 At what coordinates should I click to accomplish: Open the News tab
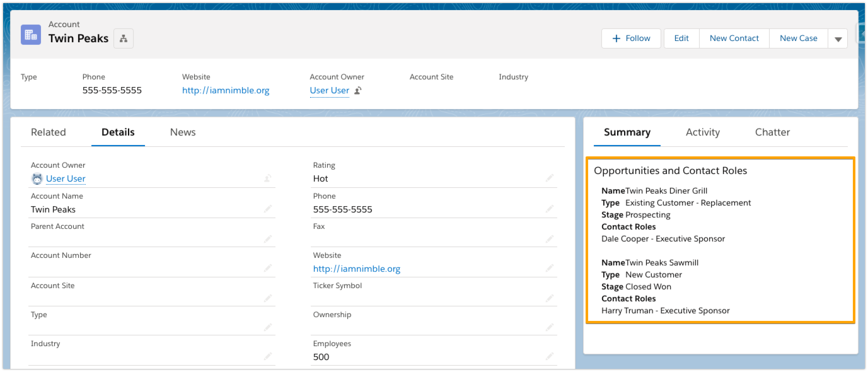point(182,132)
